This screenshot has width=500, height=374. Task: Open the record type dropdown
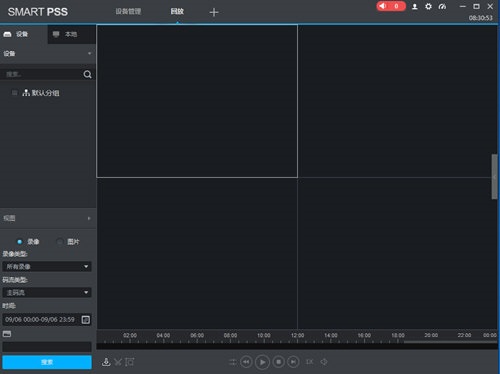coord(47,266)
